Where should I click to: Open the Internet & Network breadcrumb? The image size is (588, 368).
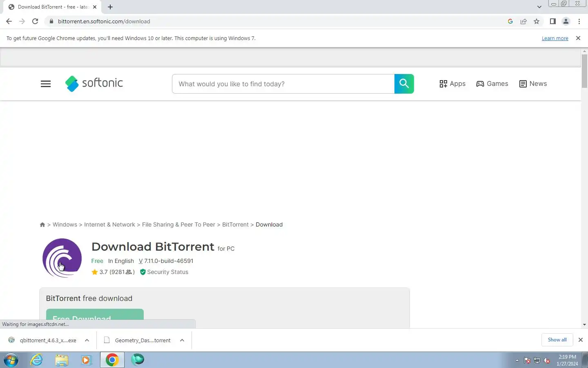coord(109,224)
